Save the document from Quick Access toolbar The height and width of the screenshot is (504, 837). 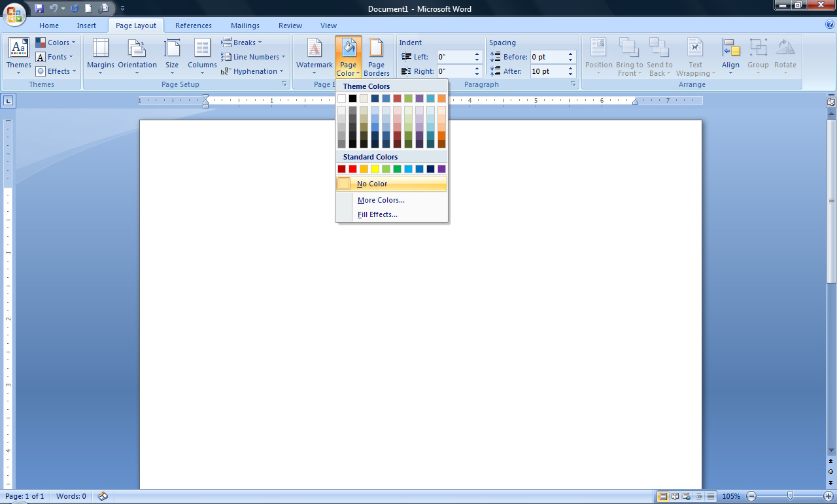tap(39, 8)
